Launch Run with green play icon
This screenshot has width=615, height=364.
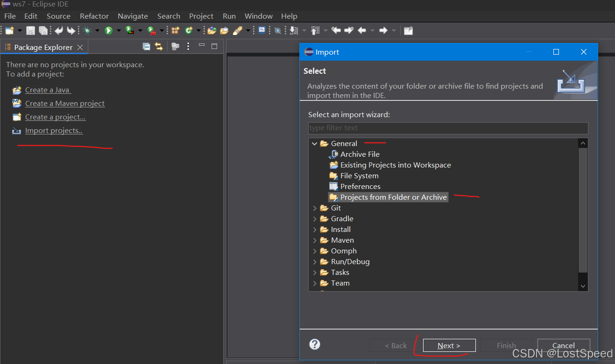[108, 30]
